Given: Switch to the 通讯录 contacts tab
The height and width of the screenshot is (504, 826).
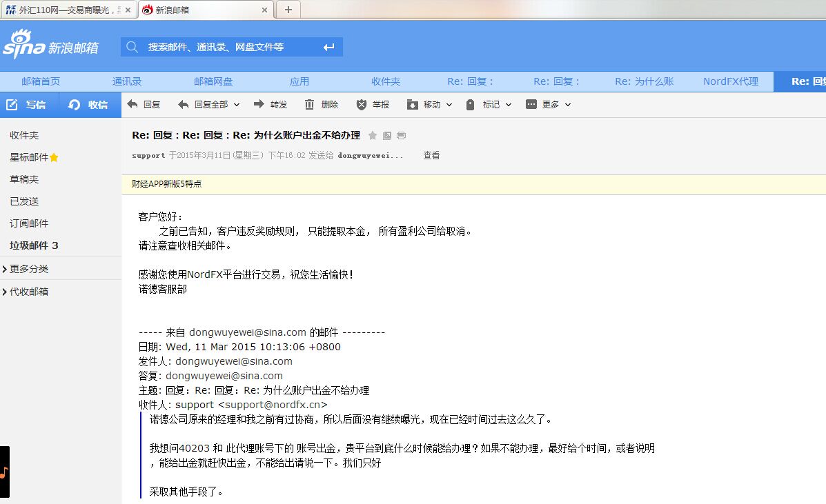Looking at the screenshot, I should tap(127, 81).
